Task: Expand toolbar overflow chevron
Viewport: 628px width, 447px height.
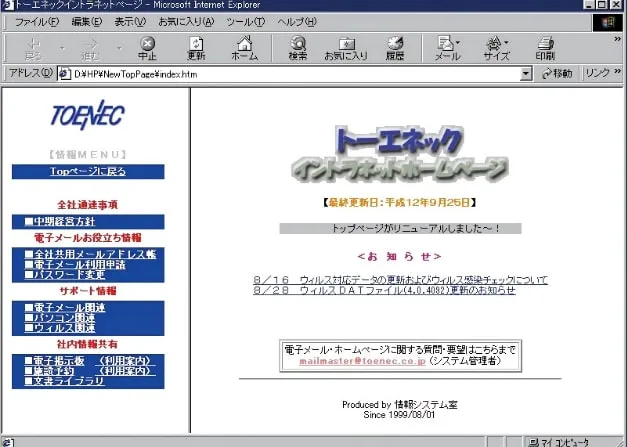Action: [x=617, y=39]
